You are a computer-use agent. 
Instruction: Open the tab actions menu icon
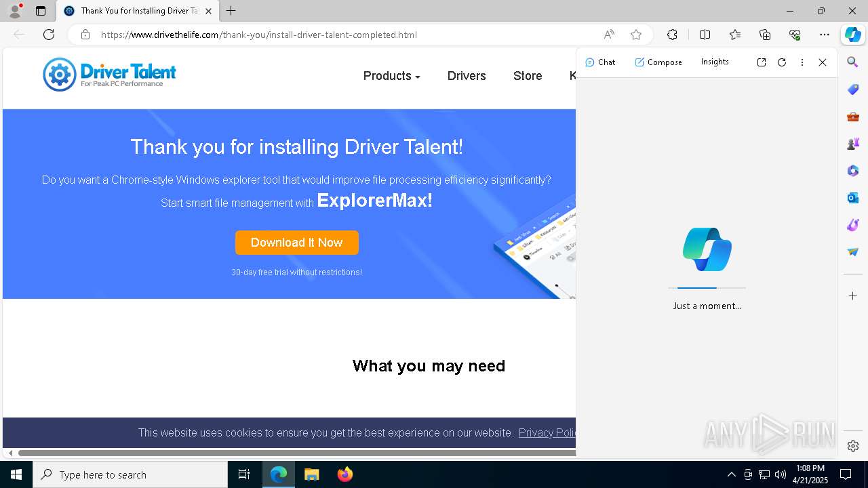[x=41, y=11]
